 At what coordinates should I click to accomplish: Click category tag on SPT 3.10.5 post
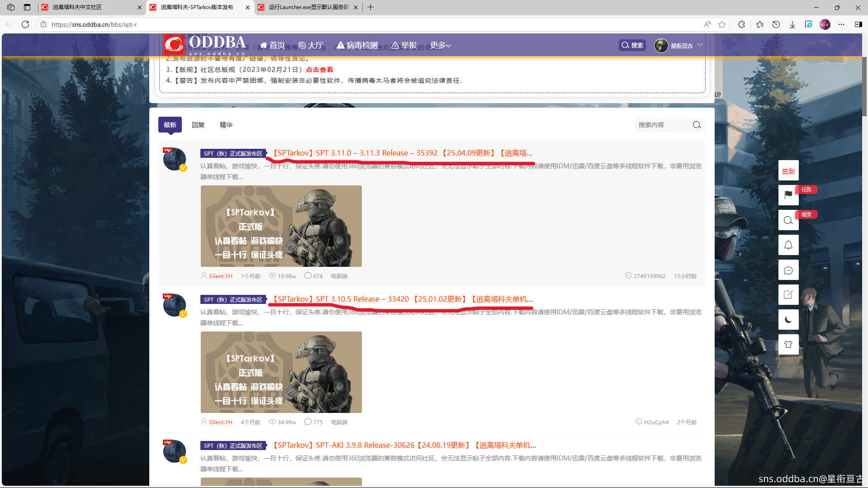(233, 300)
